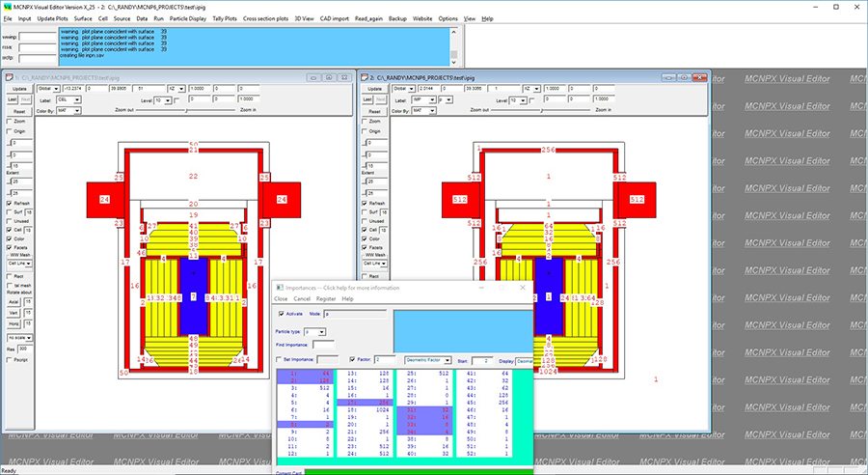The height and width of the screenshot is (475, 868).
Task: Toggle Factor checkbox in Importances dialog
Action: [x=353, y=359]
